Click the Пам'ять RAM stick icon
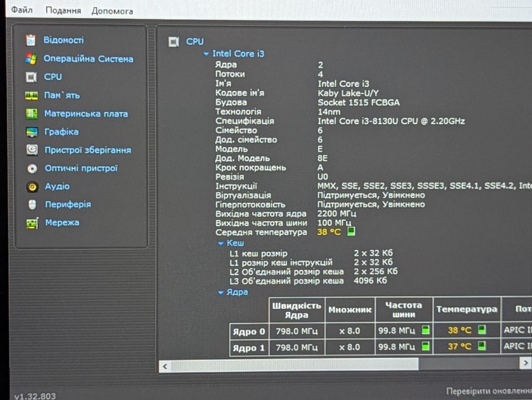 31,96
